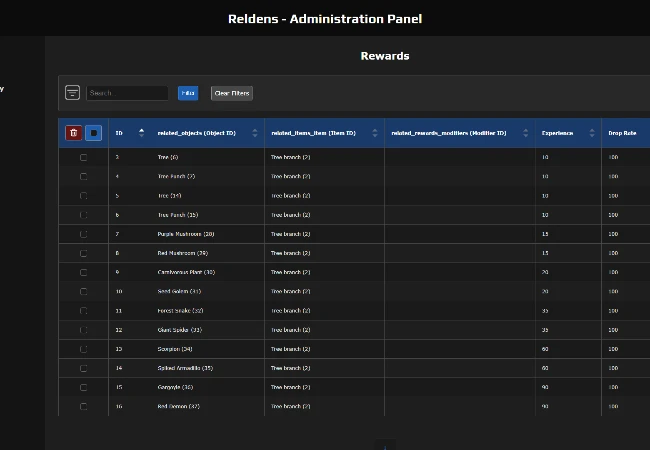Click the Clear Filters button
Image resolution: width=650 pixels, height=450 pixels.
tap(232, 93)
